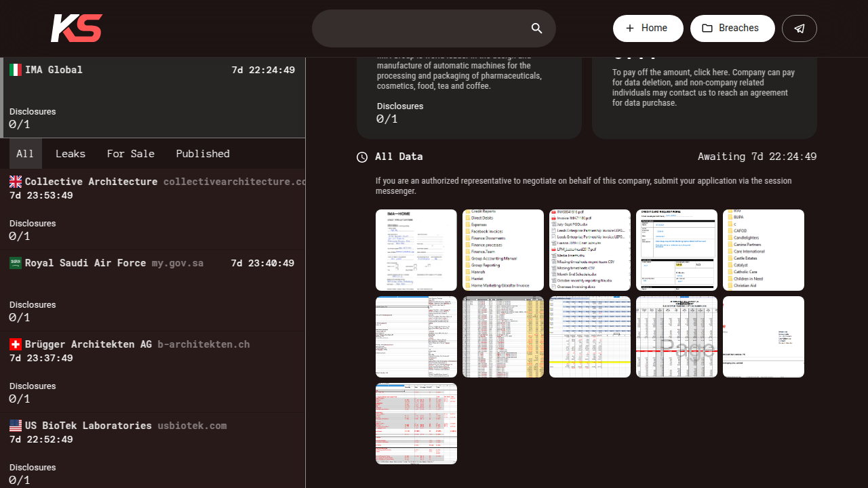Click the UK flag beside Collective Architecture

[x=16, y=182]
